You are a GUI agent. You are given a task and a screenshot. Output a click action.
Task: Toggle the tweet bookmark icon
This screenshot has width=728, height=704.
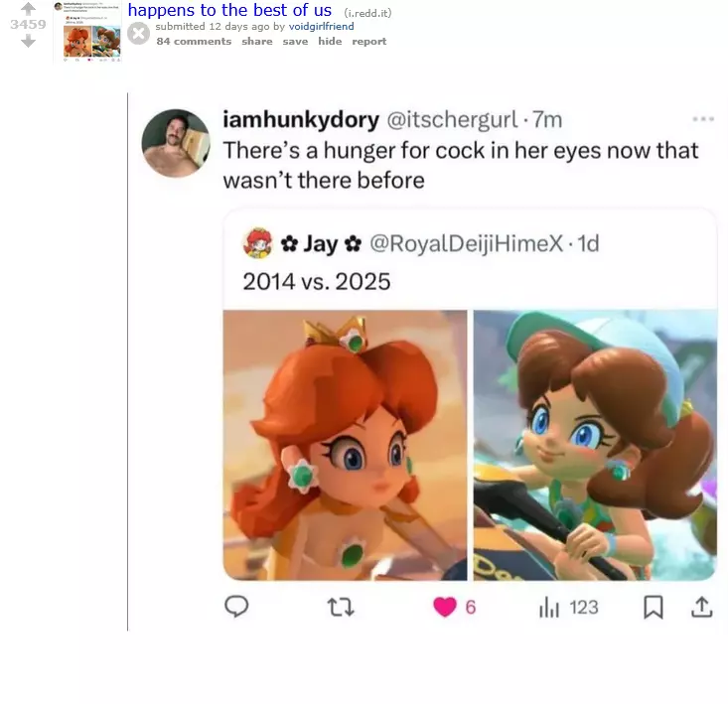tap(653, 607)
